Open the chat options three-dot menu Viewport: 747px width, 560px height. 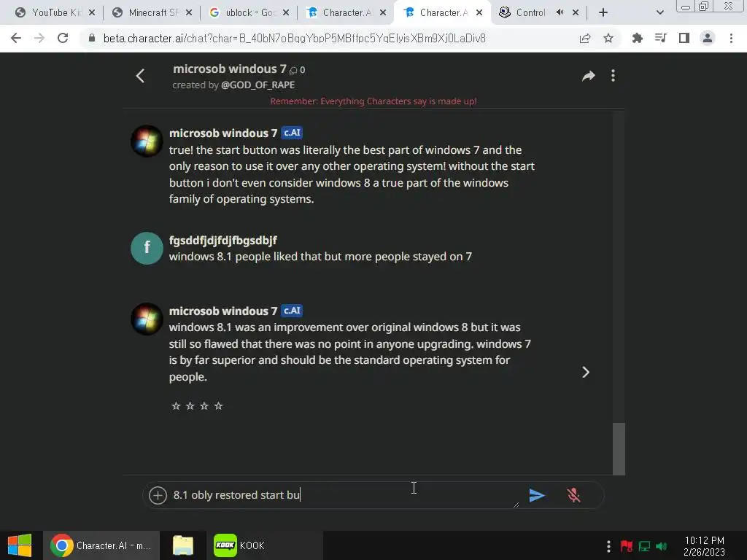[613, 76]
